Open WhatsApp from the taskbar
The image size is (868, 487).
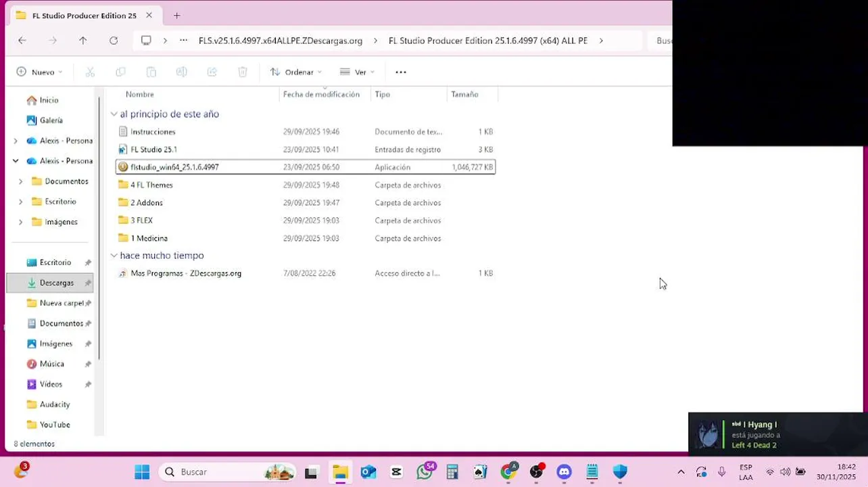pyautogui.click(x=425, y=472)
